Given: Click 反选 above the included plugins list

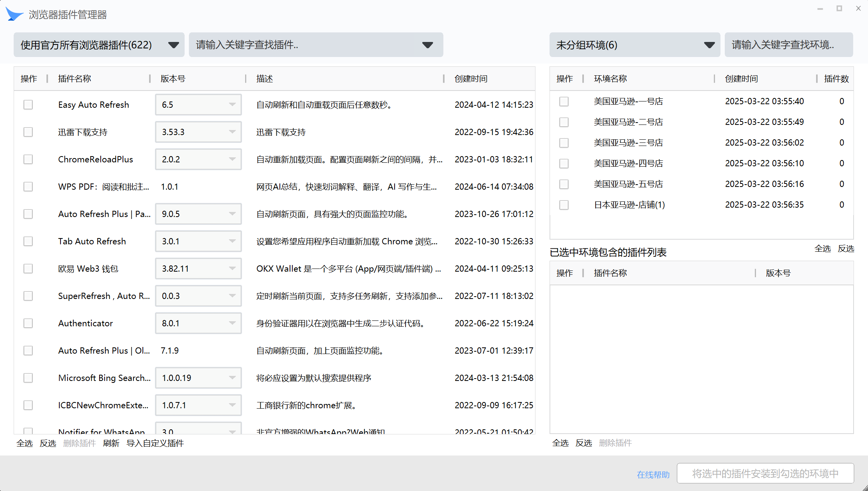Looking at the screenshot, I should coord(846,249).
